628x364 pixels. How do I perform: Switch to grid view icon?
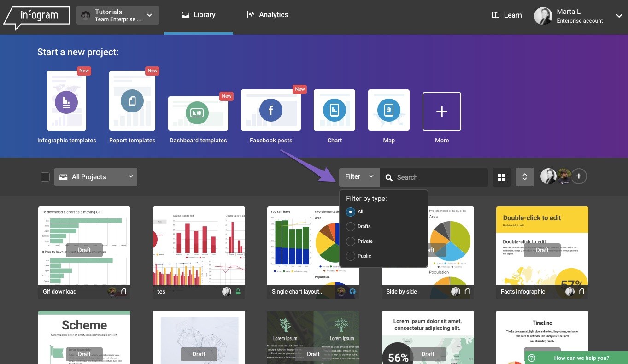(x=502, y=177)
